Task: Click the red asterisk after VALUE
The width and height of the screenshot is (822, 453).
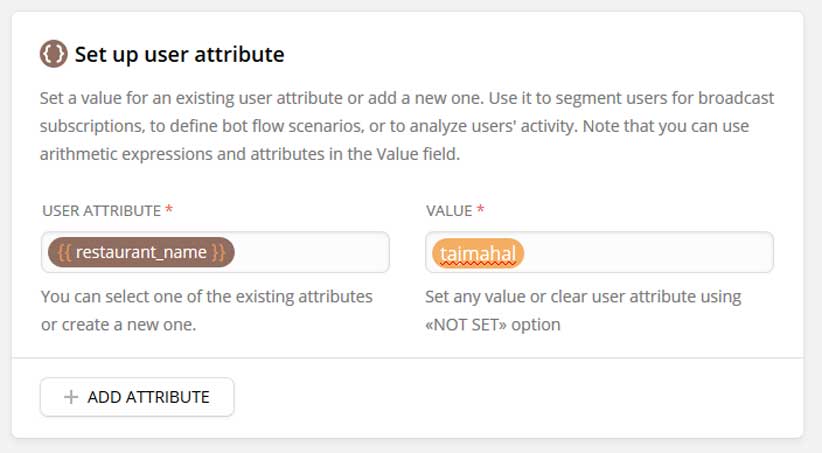Action: 480,209
